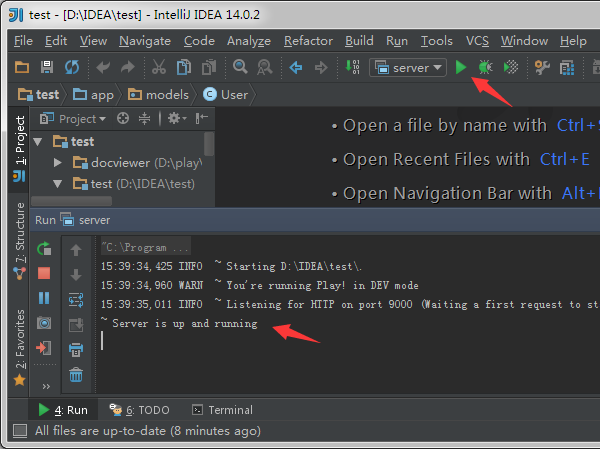Click the Find magnifier icon
This screenshot has width=600, height=449.
click(x=240, y=67)
